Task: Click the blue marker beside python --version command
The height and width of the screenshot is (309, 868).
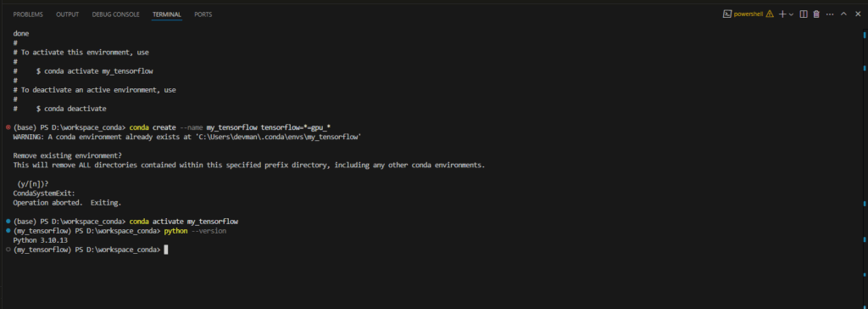Action: (x=8, y=230)
